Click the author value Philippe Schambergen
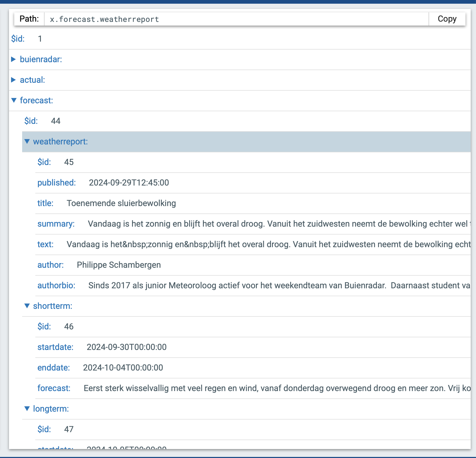 pos(118,265)
